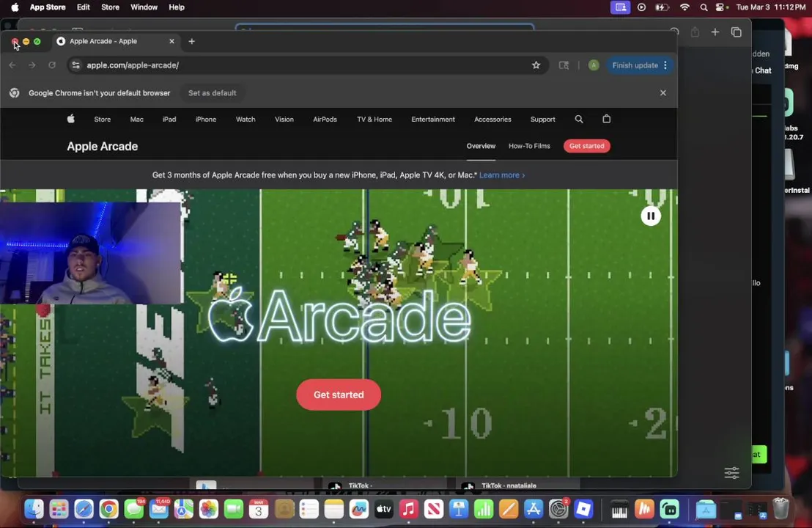This screenshot has height=528, width=812.
Task: Reload the Apple Arcade page
Action: 52,65
